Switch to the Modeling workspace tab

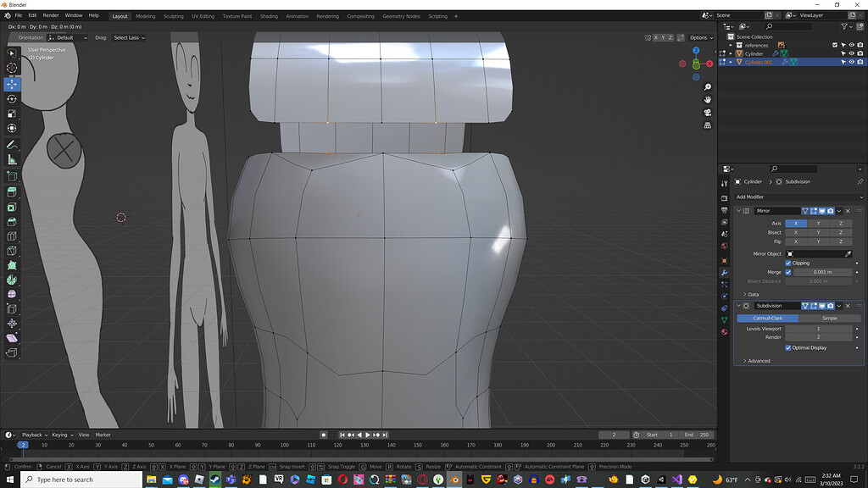tap(146, 16)
